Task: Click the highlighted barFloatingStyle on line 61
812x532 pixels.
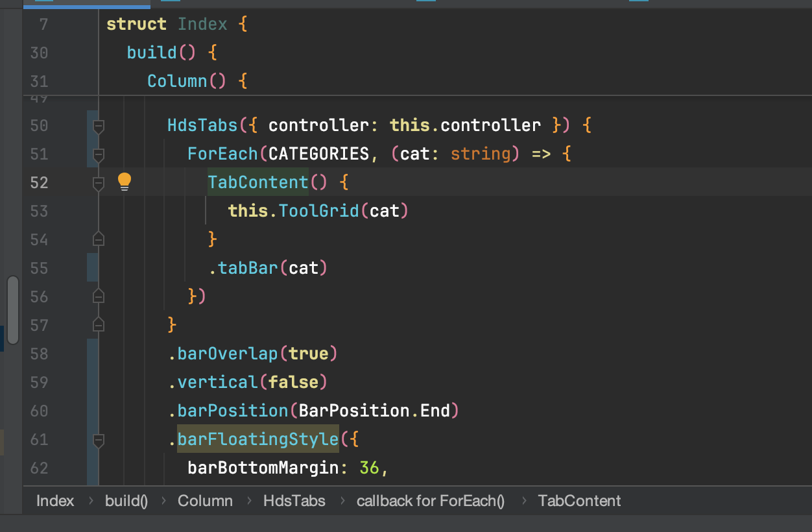Action: pyautogui.click(x=258, y=439)
